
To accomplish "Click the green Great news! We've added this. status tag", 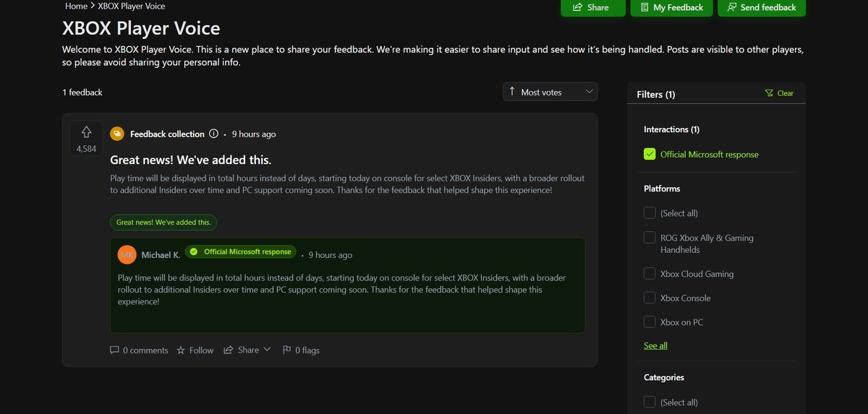I will 163,223.
